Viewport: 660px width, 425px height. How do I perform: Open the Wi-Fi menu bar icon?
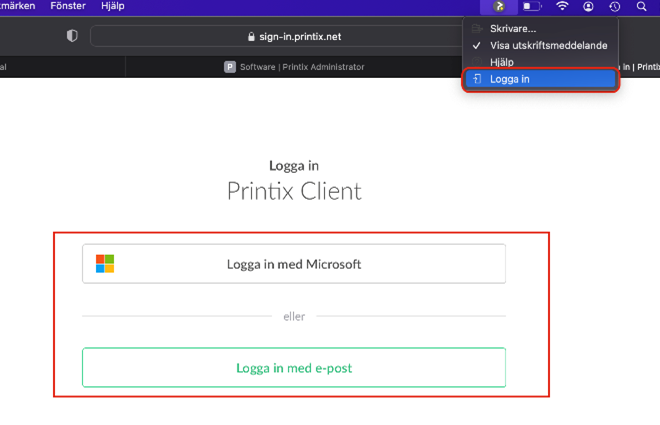(x=562, y=6)
